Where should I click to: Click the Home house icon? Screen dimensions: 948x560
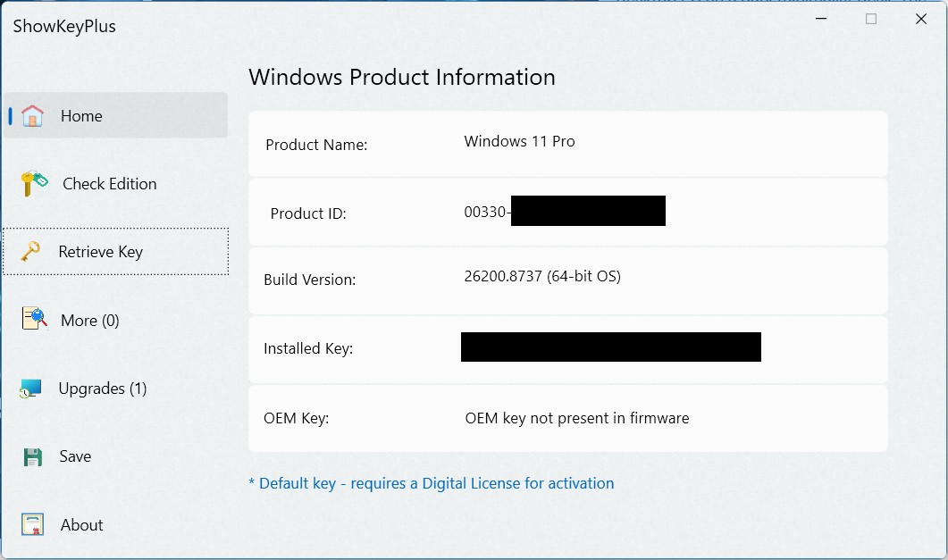[33, 115]
